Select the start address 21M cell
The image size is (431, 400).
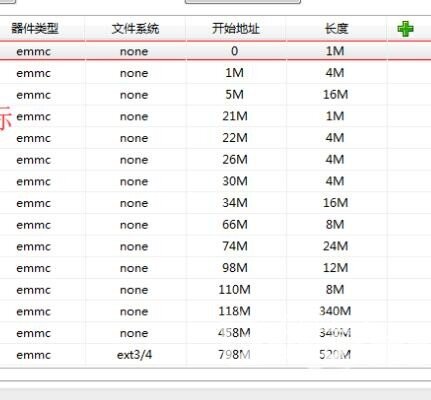pos(235,116)
